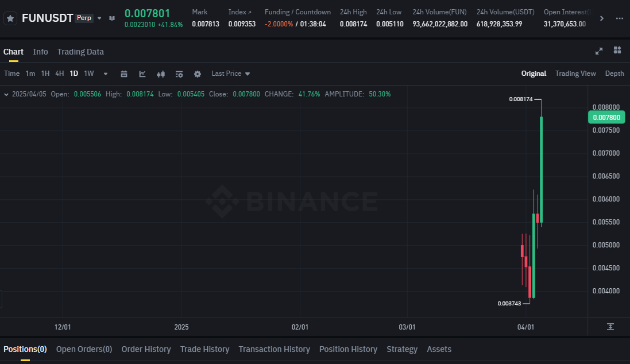Click the 0.007800 current price label
The height and width of the screenshot is (364, 630).
(x=606, y=117)
